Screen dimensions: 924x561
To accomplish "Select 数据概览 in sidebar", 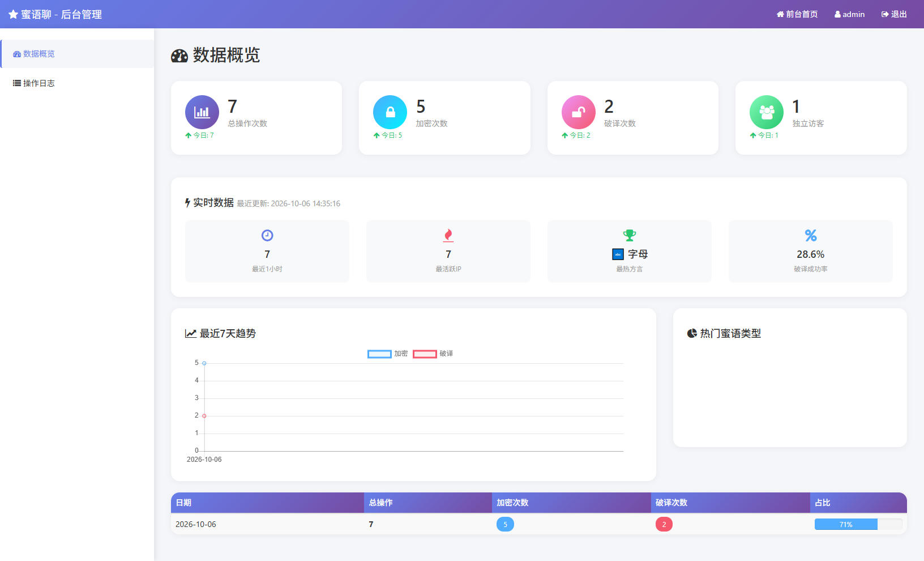I will pos(78,54).
